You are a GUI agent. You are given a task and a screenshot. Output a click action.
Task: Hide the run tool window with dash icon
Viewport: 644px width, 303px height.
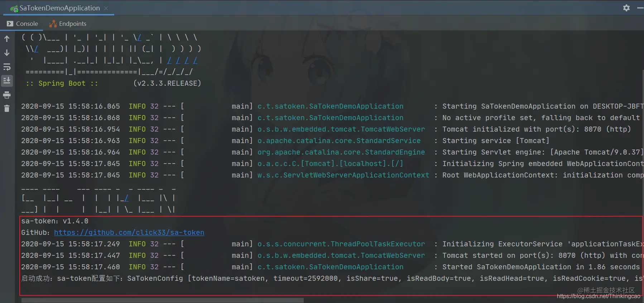pos(640,8)
